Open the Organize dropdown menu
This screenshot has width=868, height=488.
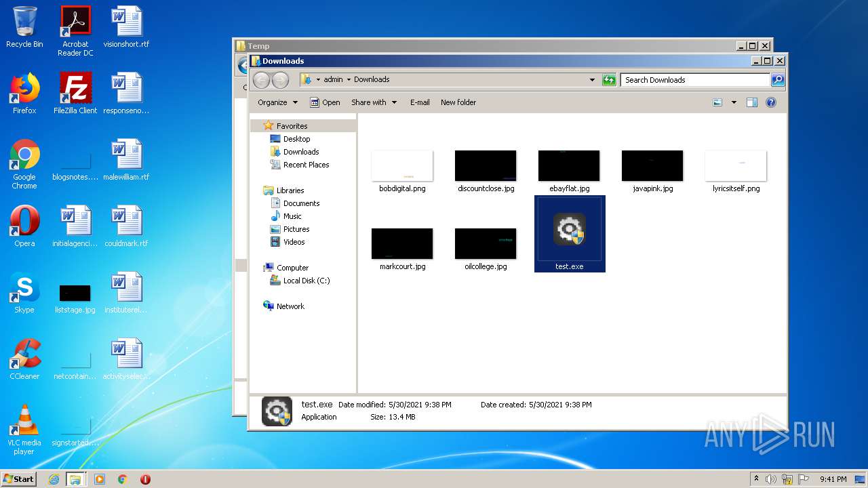pyautogui.click(x=277, y=102)
